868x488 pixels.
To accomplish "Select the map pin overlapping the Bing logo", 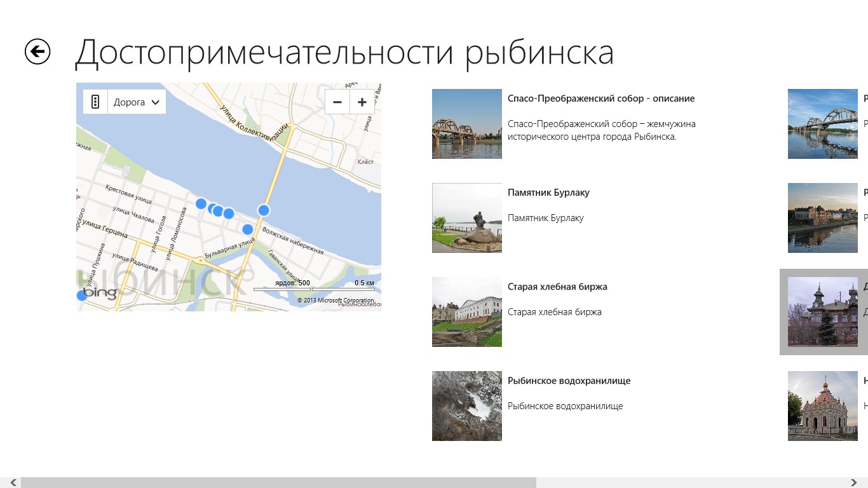I will (81, 295).
